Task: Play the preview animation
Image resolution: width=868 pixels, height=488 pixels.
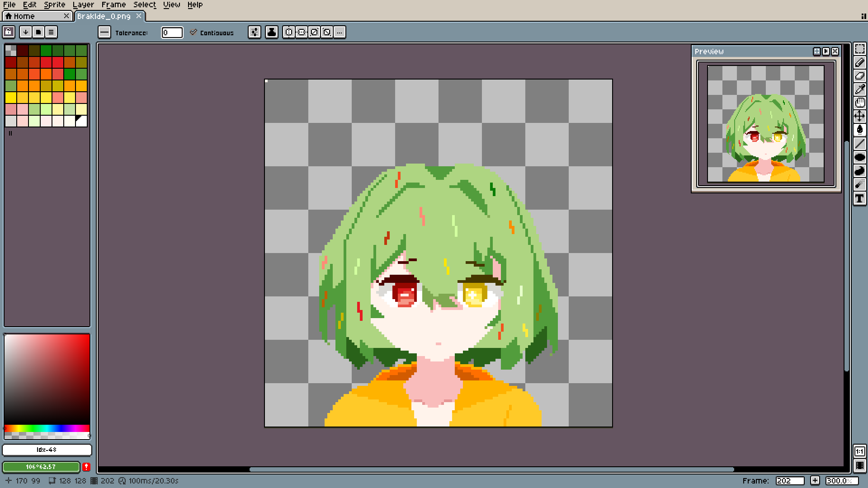Action: click(x=826, y=52)
